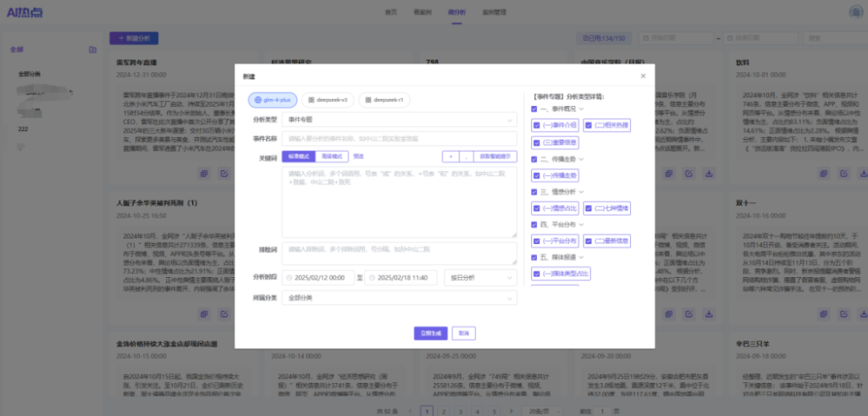Click copy icon on 雷军跨年直播 card

click(204, 173)
